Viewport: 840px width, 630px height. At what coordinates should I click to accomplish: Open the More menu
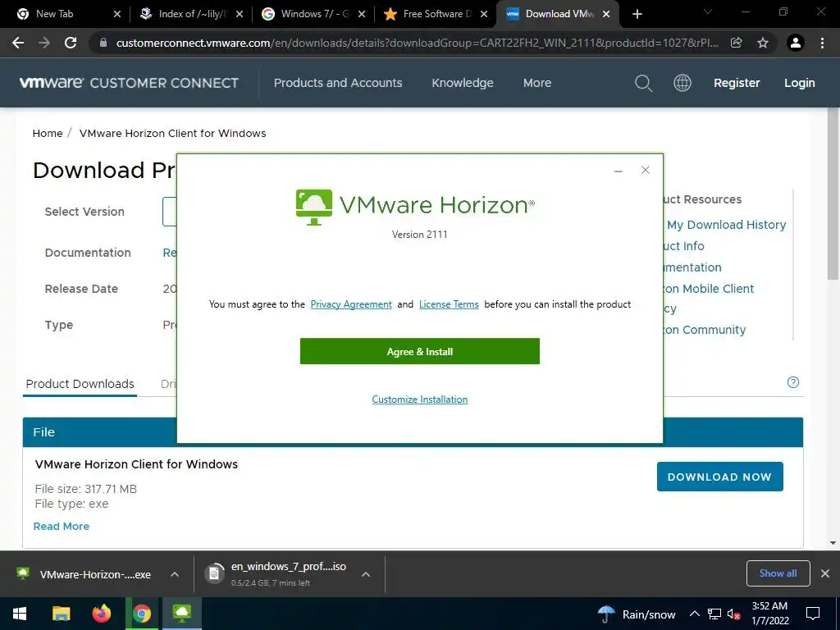click(x=536, y=83)
